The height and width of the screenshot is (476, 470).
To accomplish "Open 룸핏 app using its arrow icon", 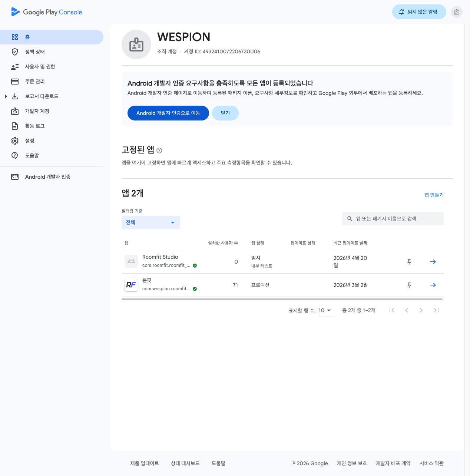I will click(433, 285).
